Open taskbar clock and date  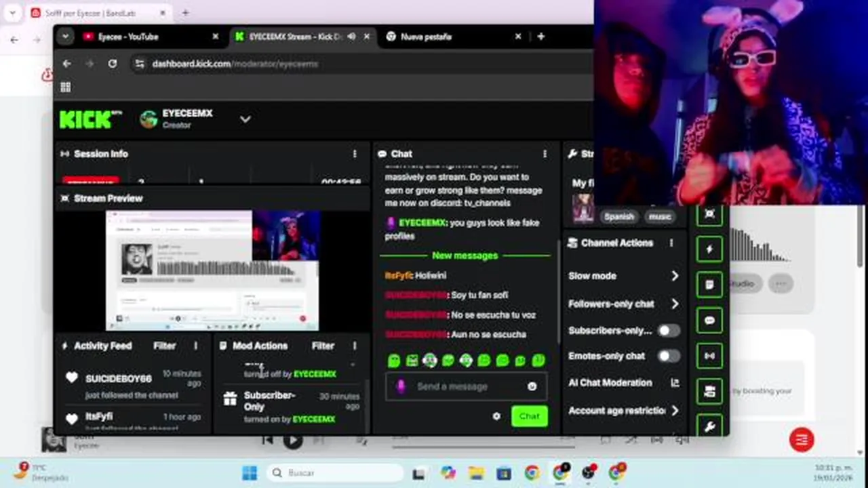tap(833, 473)
